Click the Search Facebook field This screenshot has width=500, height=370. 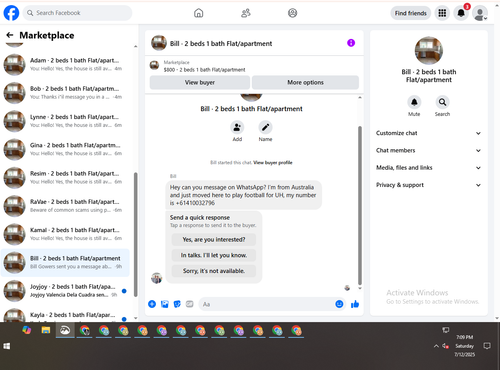[77, 13]
